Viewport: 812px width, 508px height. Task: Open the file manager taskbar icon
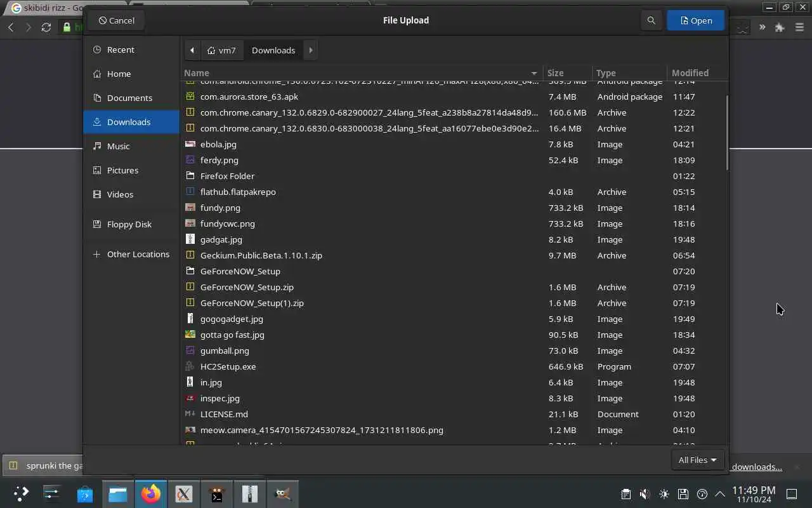click(118, 493)
